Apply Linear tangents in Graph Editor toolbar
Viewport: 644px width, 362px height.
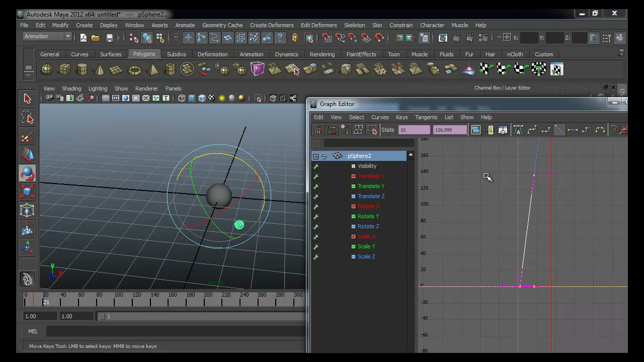(x=559, y=130)
